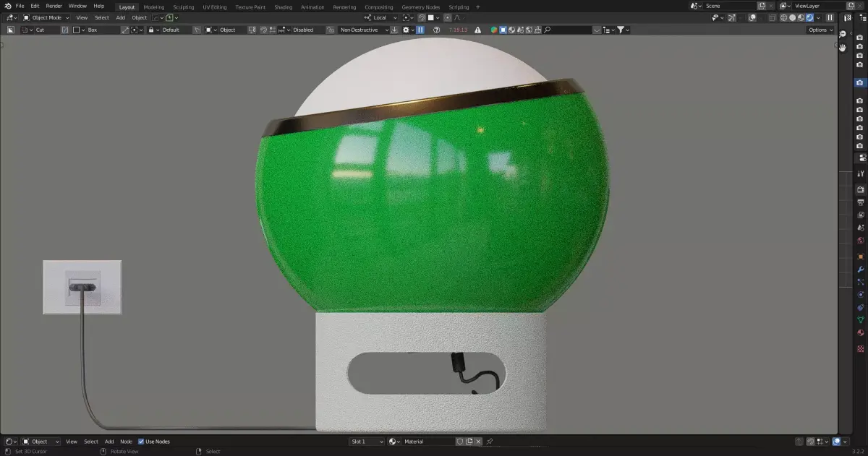Select rendered viewport shading

coord(809,17)
